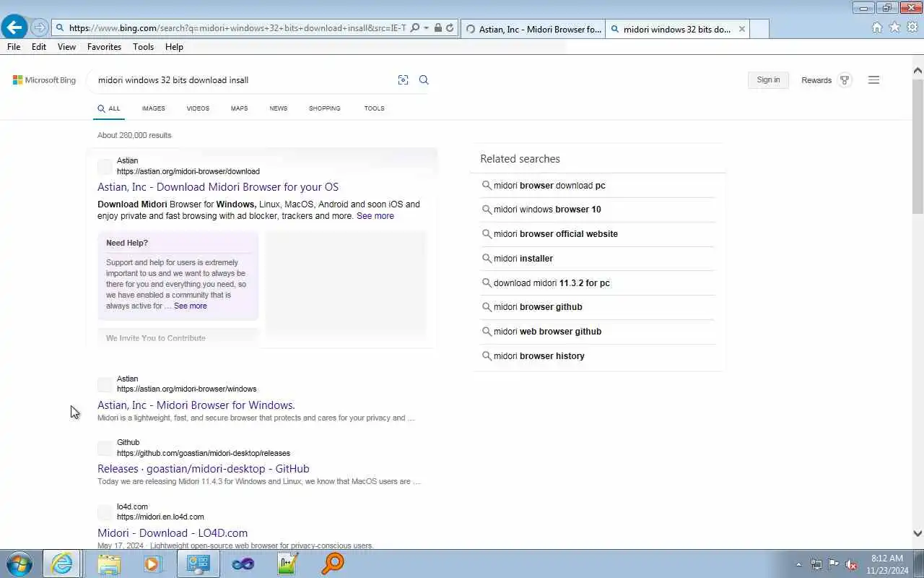This screenshot has width=924, height=578.
Task: Close the 'midori windows 32 bits' tab
Action: pyautogui.click(x=741, y=30)
